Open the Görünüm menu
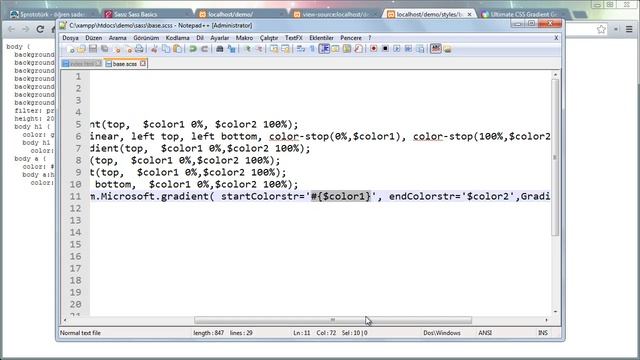 tap(146, 38)
